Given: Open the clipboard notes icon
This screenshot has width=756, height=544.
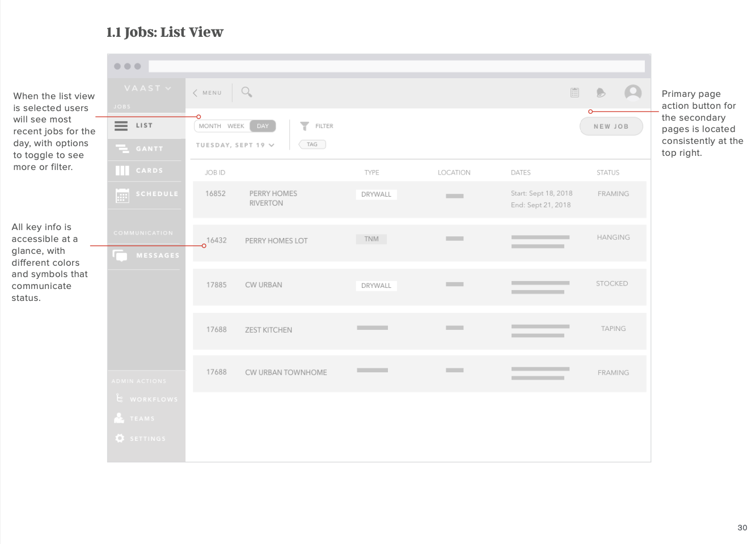Looking at the screenshot, I should point(575,92).
